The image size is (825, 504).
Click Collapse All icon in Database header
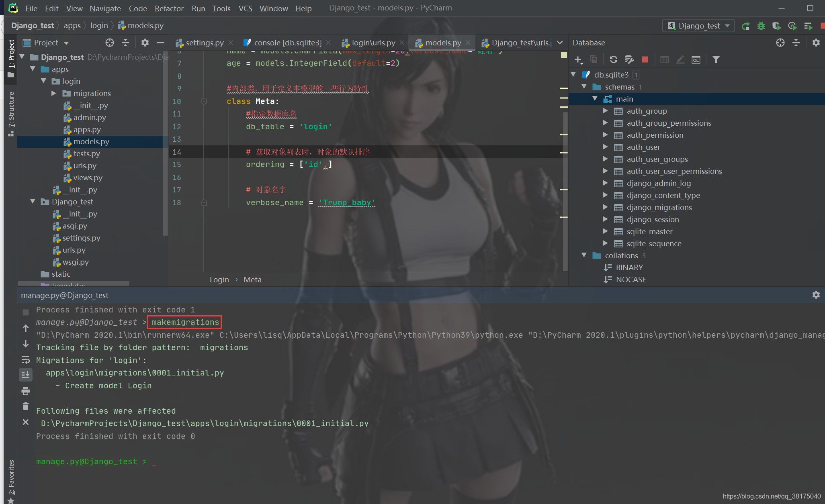[x=796, y=43]
